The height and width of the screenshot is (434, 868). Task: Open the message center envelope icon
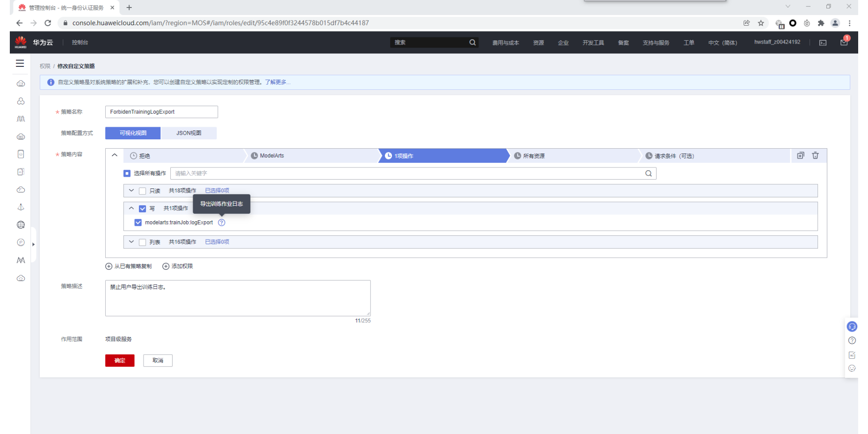[x=844, y=42]
